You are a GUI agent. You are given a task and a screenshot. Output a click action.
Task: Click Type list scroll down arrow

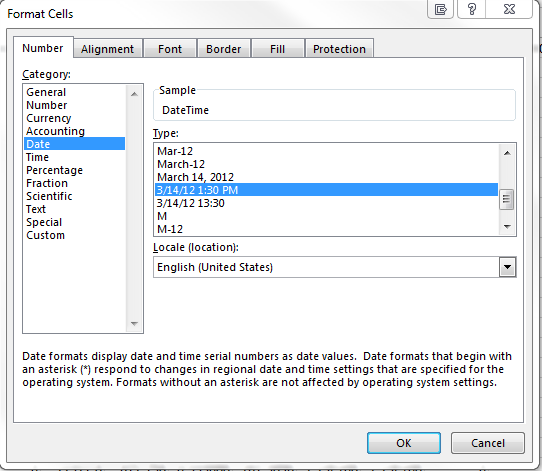507,227
